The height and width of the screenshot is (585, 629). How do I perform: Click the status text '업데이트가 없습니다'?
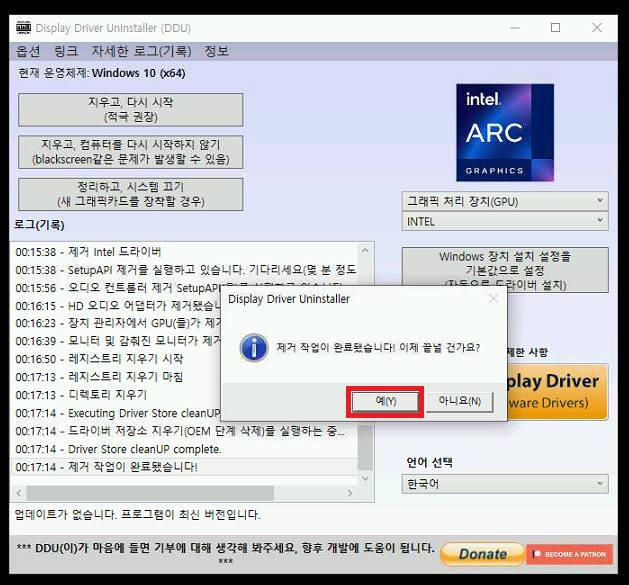coord(138,515)
